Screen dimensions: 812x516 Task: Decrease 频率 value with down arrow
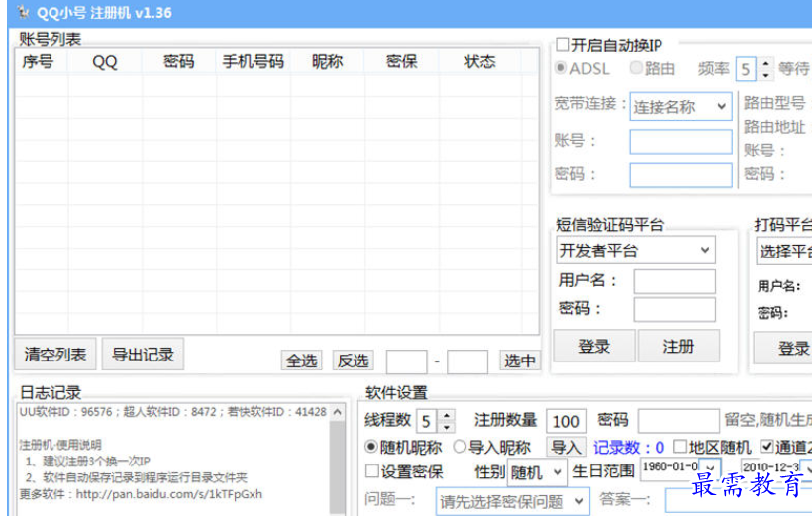[x=765, y=75]
